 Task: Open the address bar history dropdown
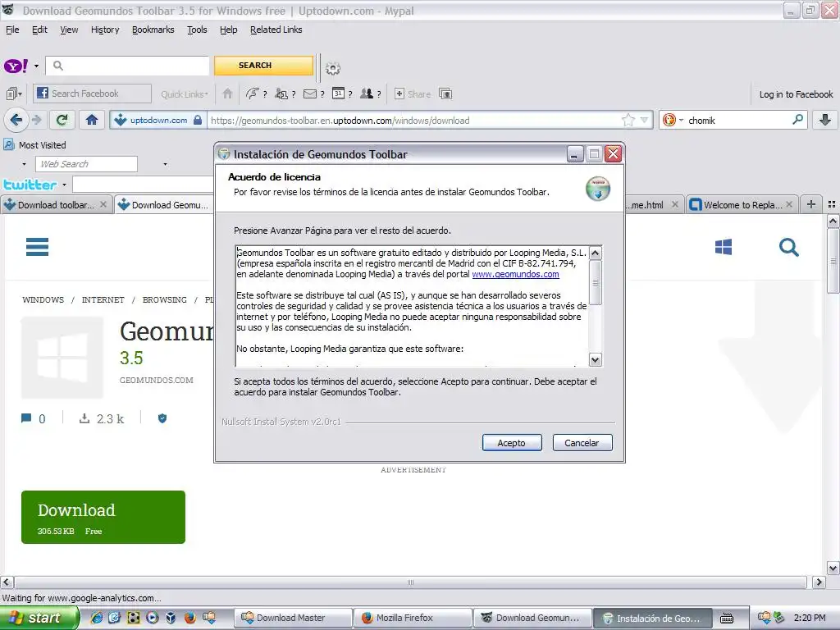pyautogui.click(x=645, y=120)
